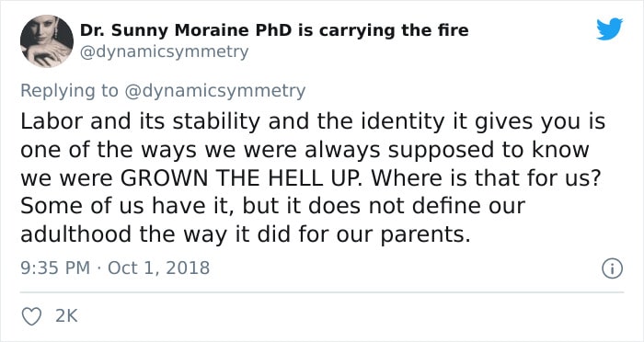
Task: Click the words is carrying the fire
Action: tap(384, 30)
